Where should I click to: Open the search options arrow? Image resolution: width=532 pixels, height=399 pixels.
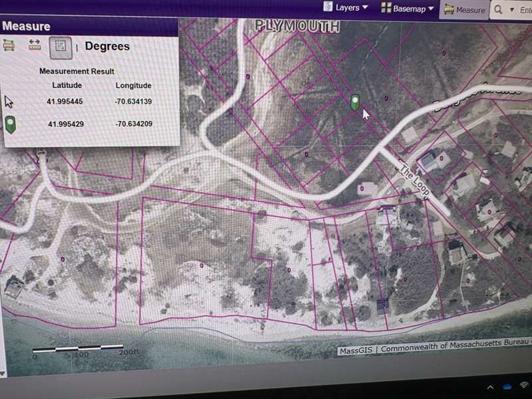(511, 10)
